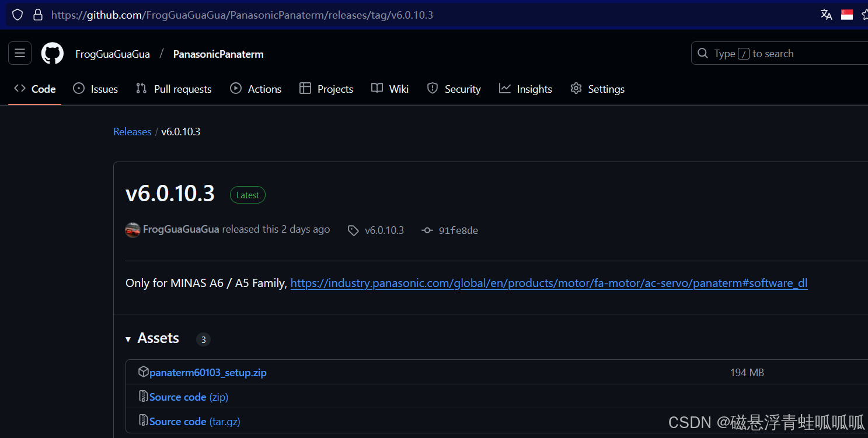Click file-zip icon of Source code (zip)
This screenshot has width=868, height=438.
point(143,396)
